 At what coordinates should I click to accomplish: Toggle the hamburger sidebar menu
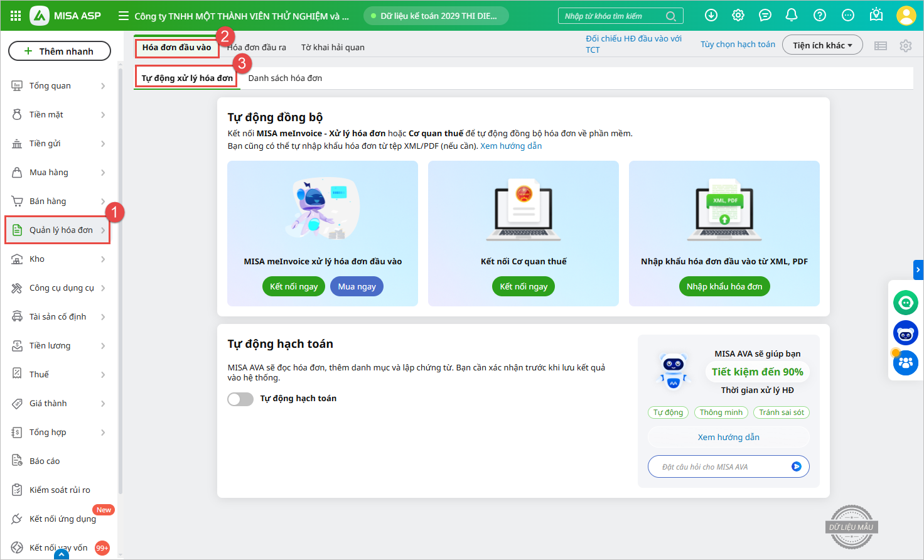click(x=124, y=16)
